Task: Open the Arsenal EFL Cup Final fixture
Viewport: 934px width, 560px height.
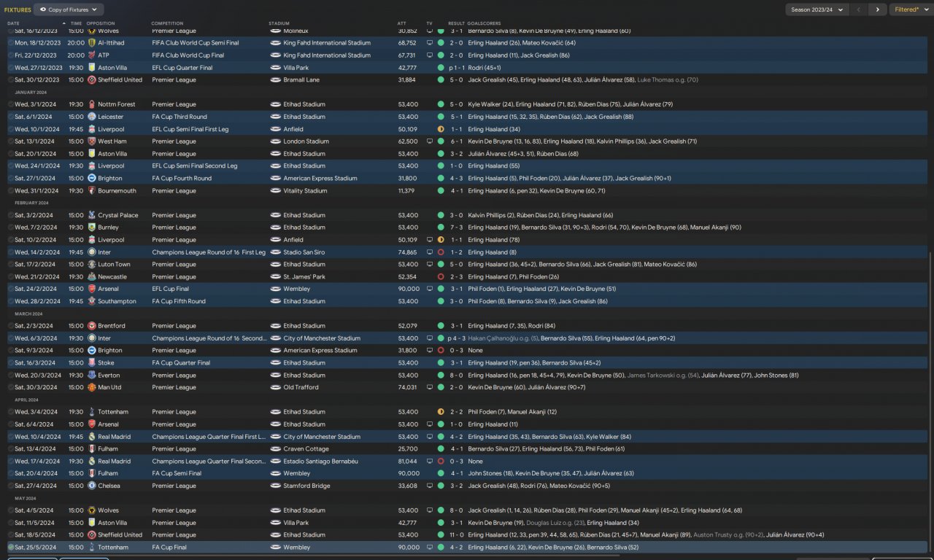Action: click(467, 289)
